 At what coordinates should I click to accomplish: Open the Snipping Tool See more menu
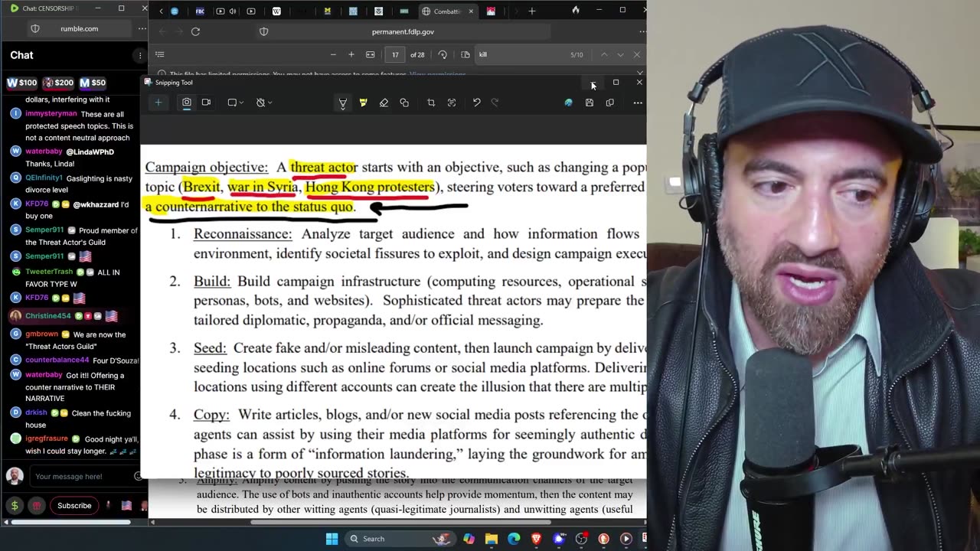tap(638, 103)
